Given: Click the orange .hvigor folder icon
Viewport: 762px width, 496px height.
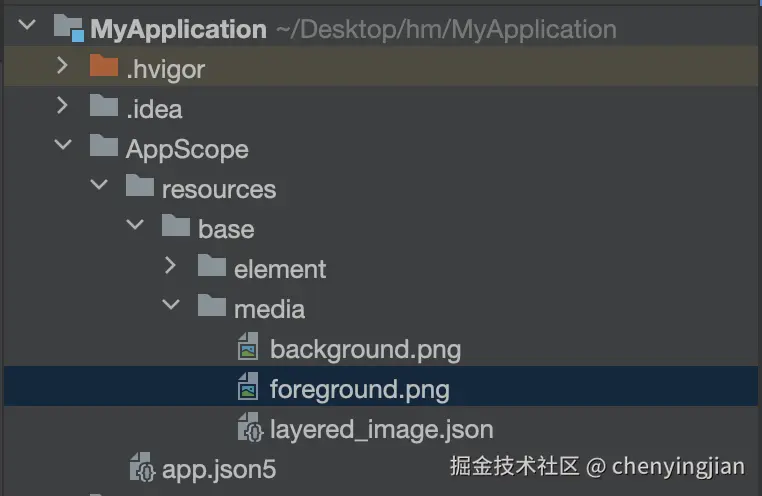Looking at the screenshot, I should coord(103,68).
